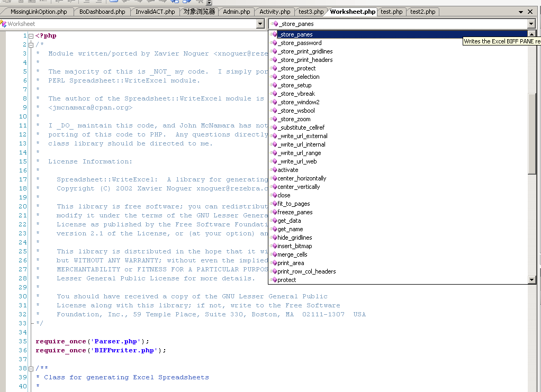Expand the Worksheet class dropdown arrow
The width and height of the screenshot is (541, 392).
[x=260, y=24]
